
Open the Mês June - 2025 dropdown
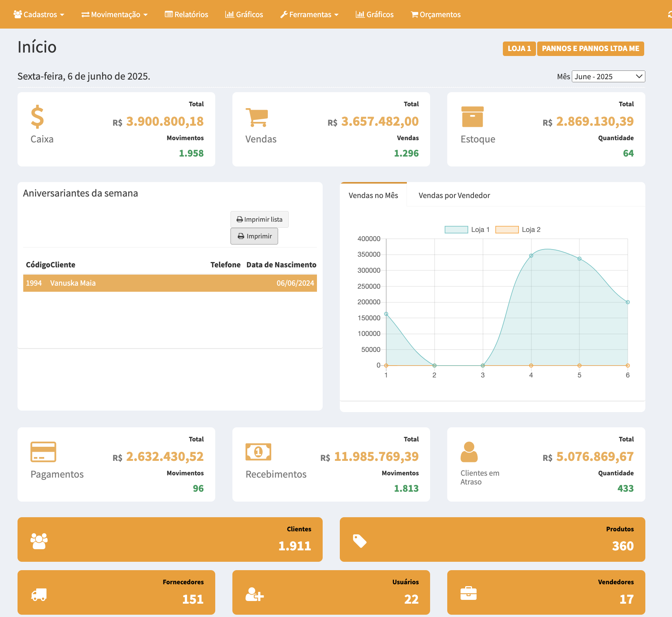tap(608, 77)
